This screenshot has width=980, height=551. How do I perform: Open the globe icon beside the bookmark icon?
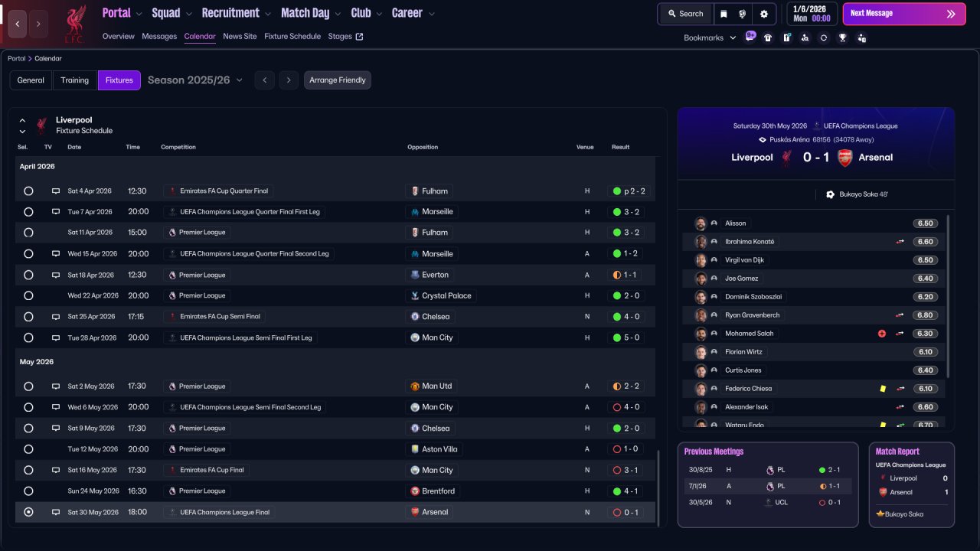click(x=743, y=14)
